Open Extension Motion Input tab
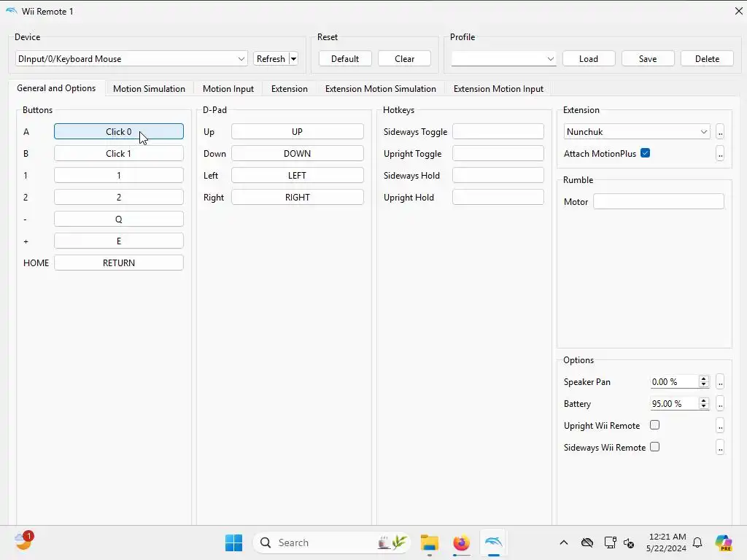The width and height of the screenshot is (747, 560). click(x=498, y=88)
